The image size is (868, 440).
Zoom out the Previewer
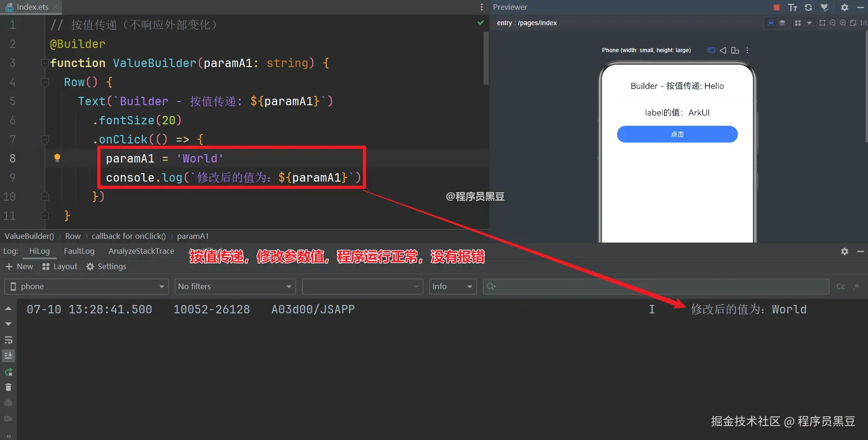pos(833,23)
